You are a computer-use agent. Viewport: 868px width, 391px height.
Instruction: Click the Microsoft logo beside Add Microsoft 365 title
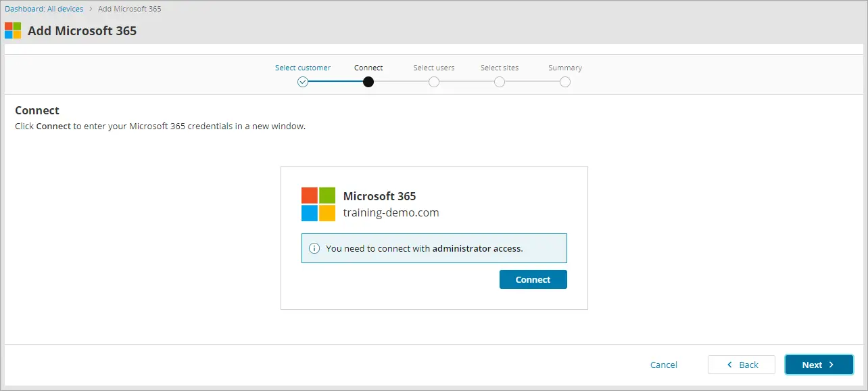point(13,30)
